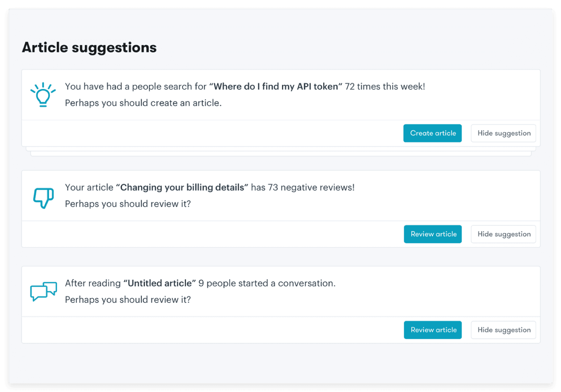
Task: Open the Changing your billing details article link
Action: click(182, 187)
